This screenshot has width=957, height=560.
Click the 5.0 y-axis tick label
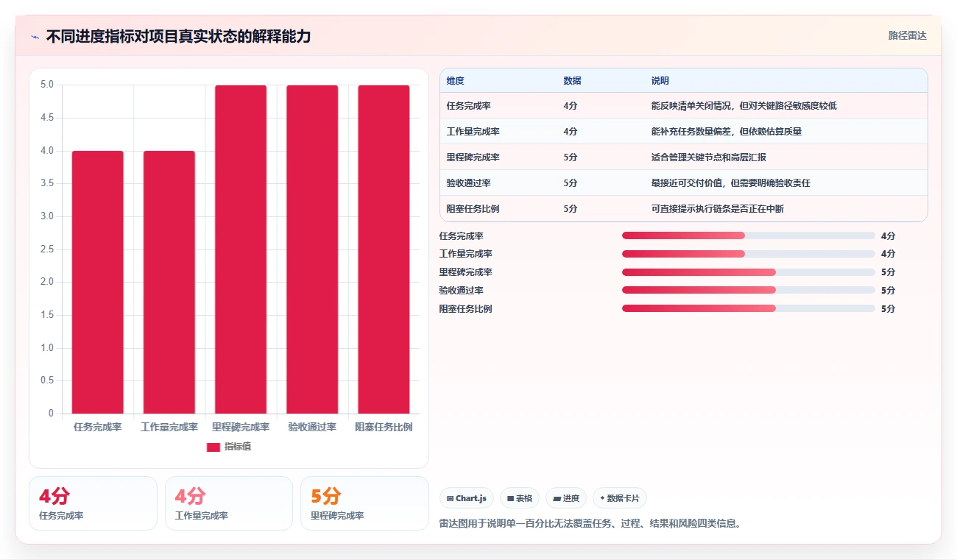coord(47,85)
